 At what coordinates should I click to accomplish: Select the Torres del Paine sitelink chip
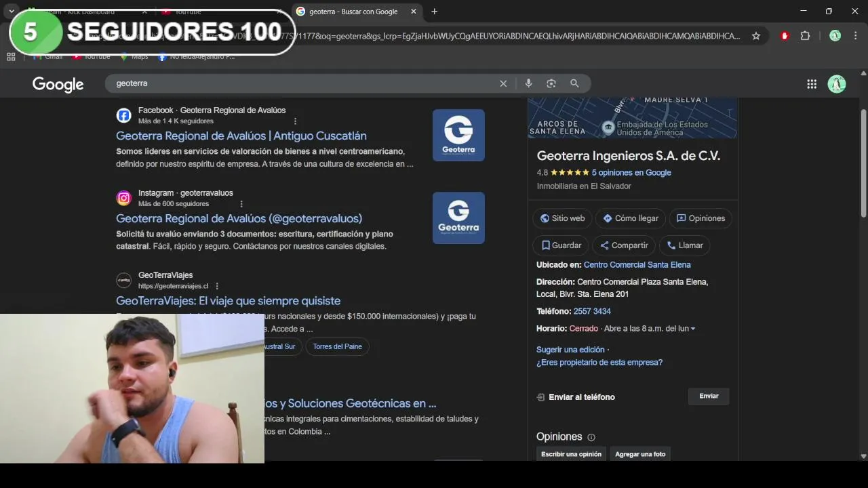[337, 346]
